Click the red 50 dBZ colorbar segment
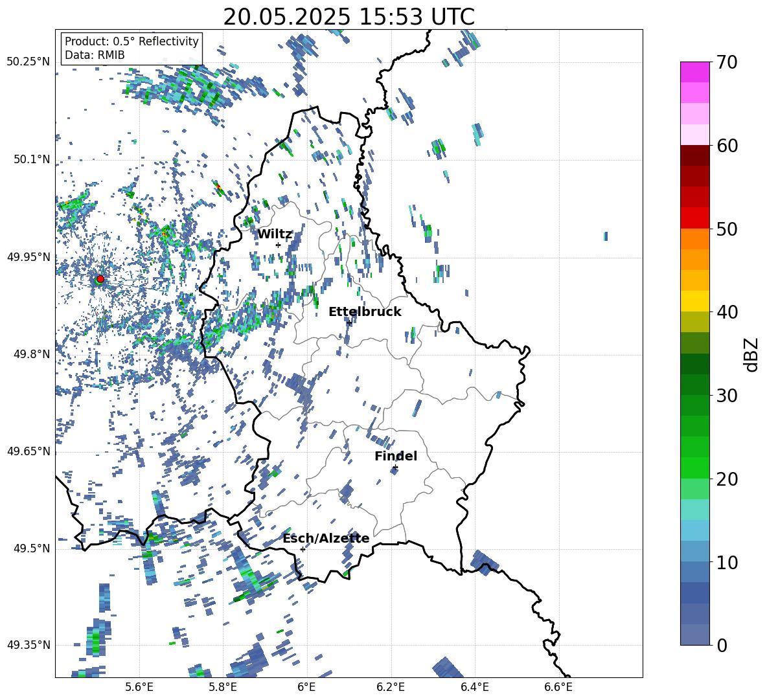This screenshot has width=767, height=700. [694, 218]
